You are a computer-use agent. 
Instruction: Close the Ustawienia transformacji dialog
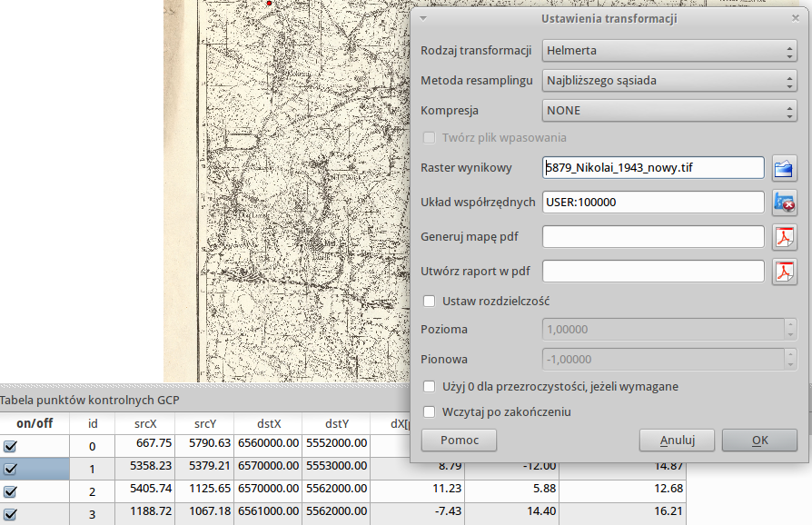click(796, 19)
